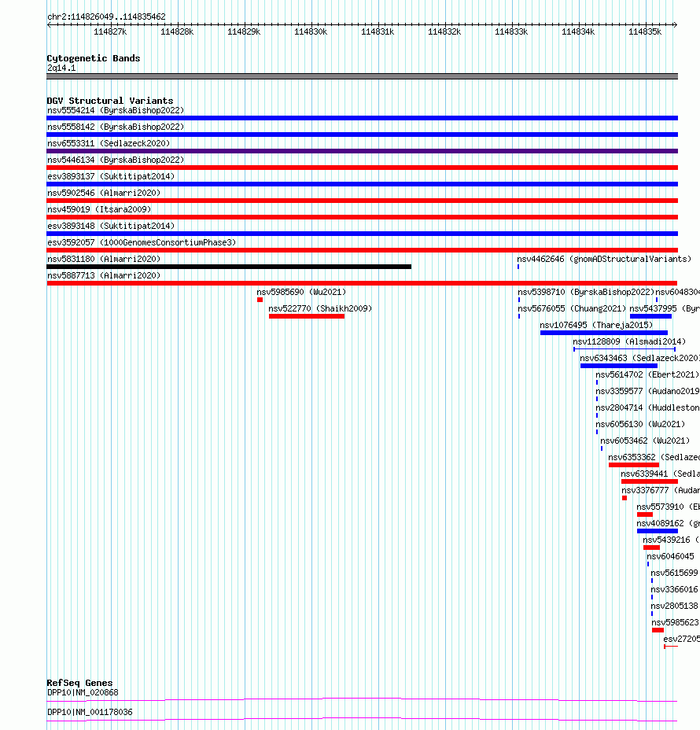Select nsv1128809 (Alsmadi2014) variant label
This screenshot has width=700, height=730.
tap(629, 341)
